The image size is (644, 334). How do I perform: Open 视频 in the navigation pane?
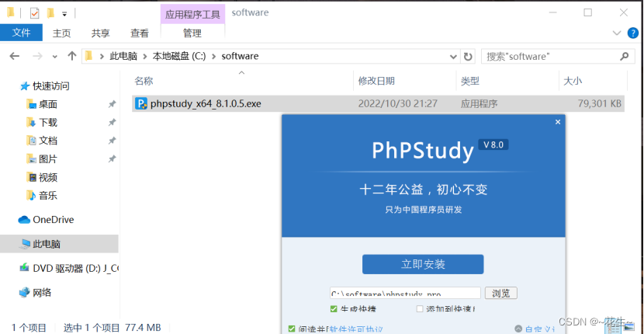(47, 177)
